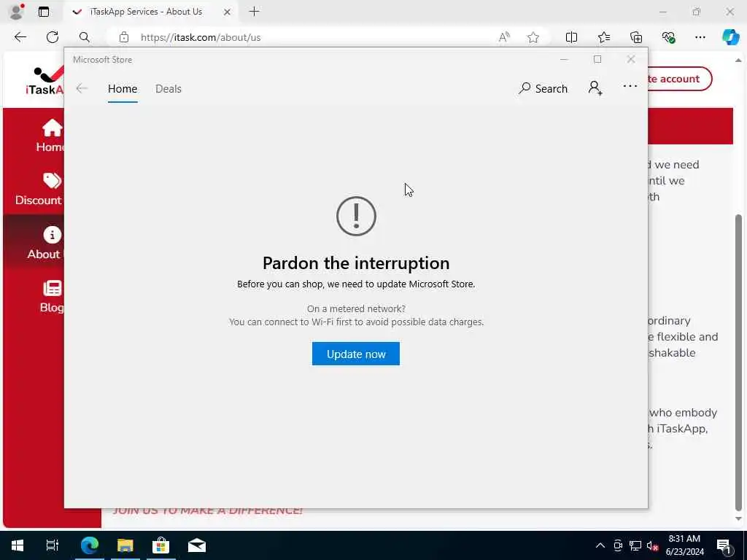Click the muted volume tray icon

652,545
